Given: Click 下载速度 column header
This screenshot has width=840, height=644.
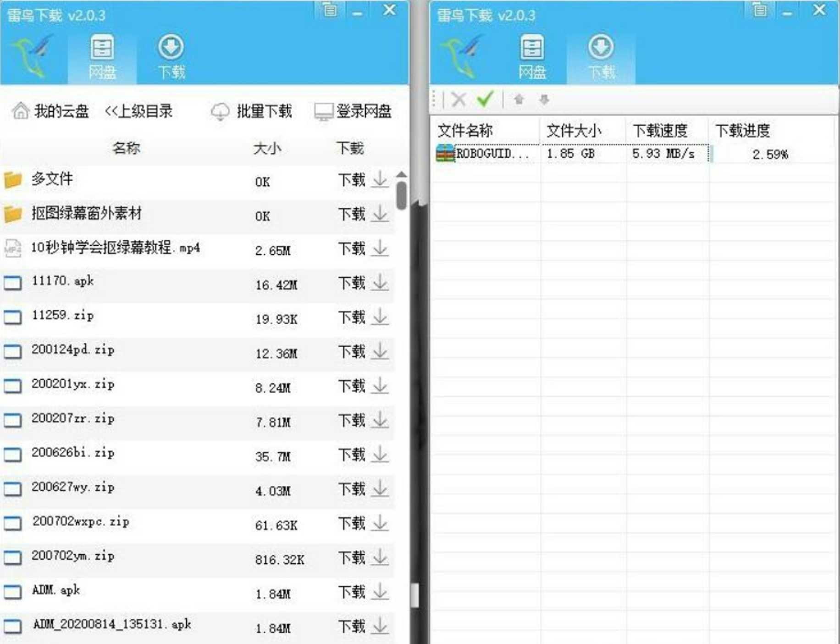Looking at the screenshot, I should coord(659,131).
